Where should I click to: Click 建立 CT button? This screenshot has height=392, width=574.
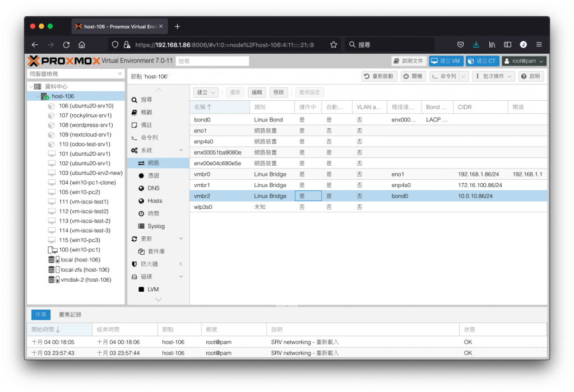tap(483, 61)
